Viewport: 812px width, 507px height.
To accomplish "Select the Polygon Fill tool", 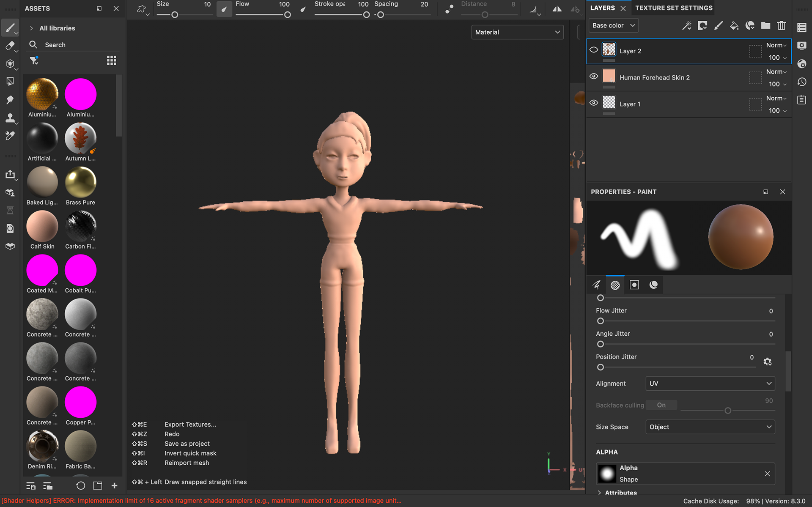I will (x=10, y=82).
